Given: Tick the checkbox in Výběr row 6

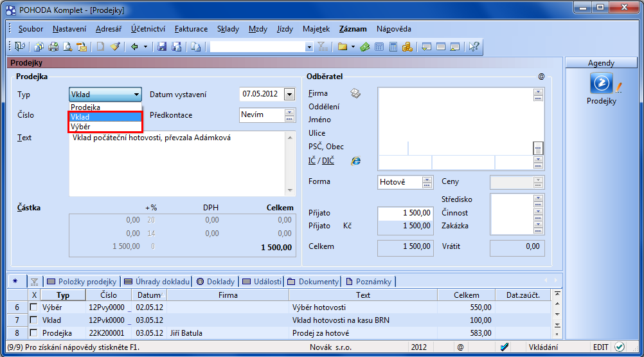Looking at the screenshot, I should click(33, 307).
